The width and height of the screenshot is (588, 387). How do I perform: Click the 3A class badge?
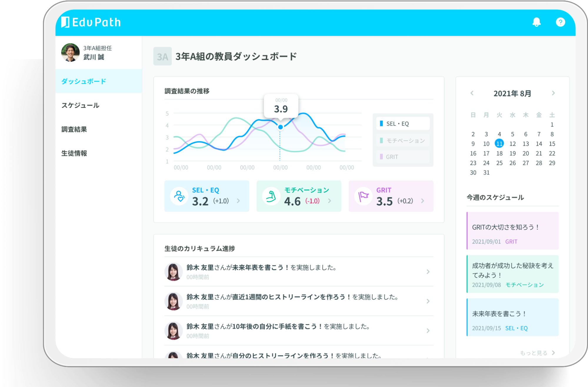pyautogui.click(x=162, y=56)
